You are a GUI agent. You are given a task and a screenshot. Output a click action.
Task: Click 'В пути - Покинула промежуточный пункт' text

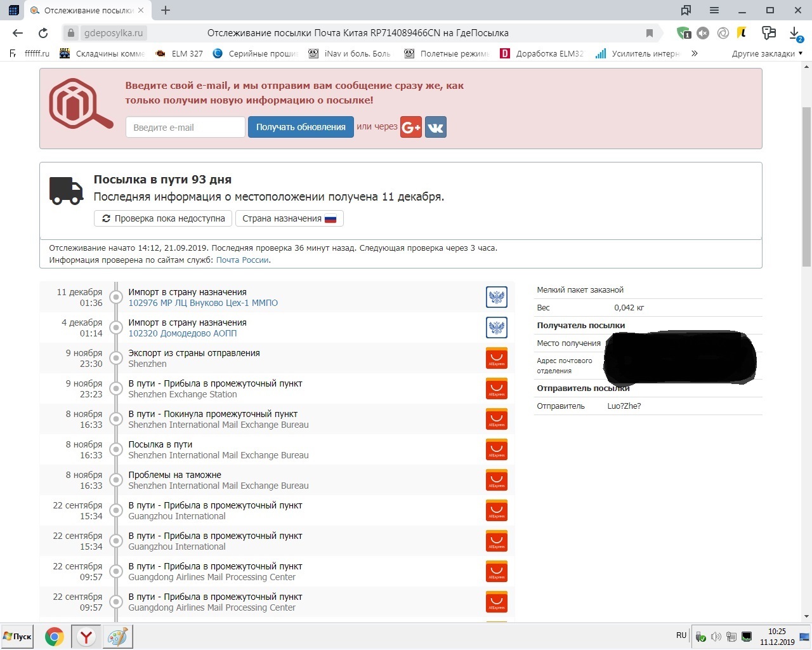point(213,414)
